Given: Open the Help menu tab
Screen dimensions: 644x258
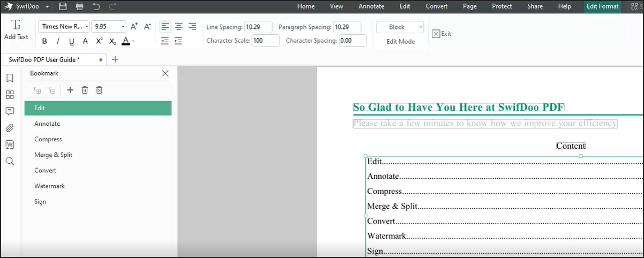Looking at the screenshot, I should coord(565,6).
